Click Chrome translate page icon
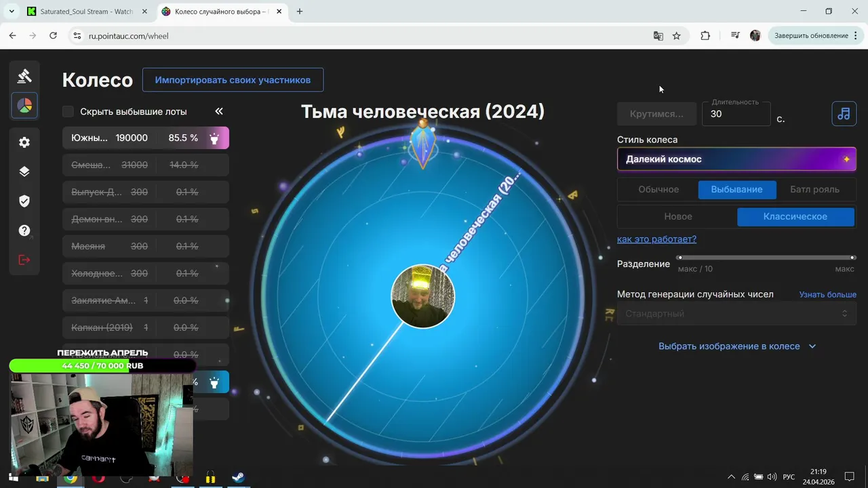Viewport: 868px width, 488px height. click(658, 36)
